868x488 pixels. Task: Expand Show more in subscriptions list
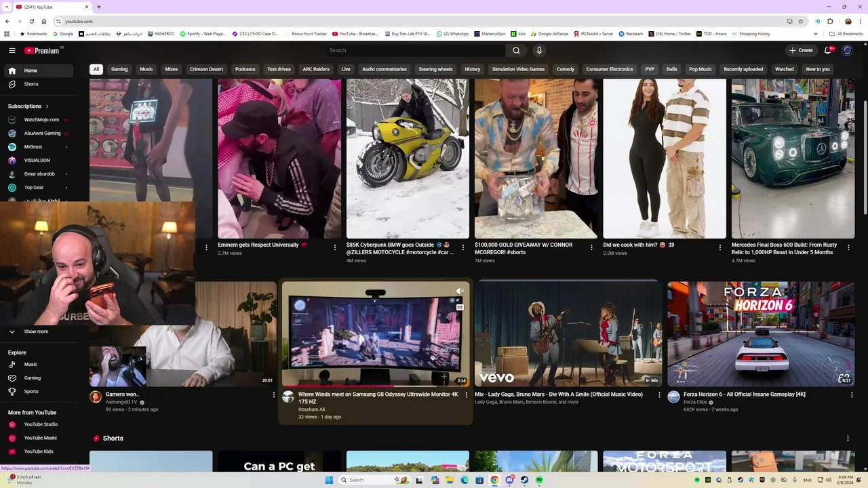click(37, 331)
